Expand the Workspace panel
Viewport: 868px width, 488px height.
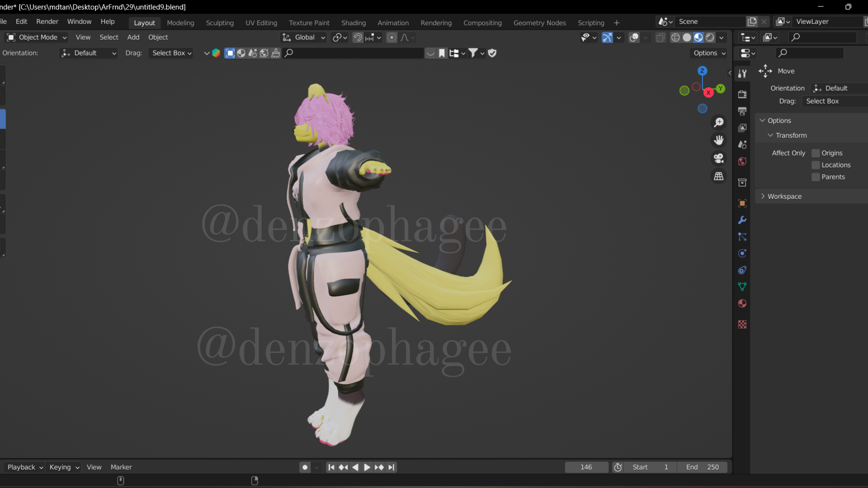[784, 197]
